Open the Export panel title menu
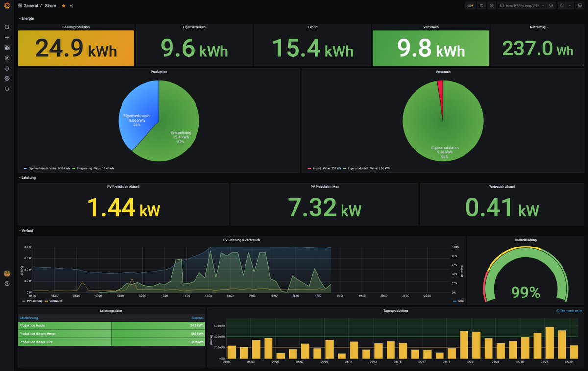Viewport: 588px width, 371px height. 313,27
